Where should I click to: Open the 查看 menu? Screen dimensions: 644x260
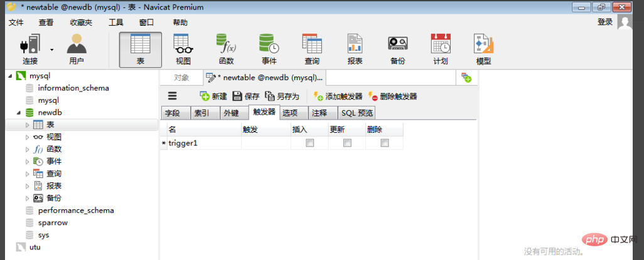pos(46,23)
